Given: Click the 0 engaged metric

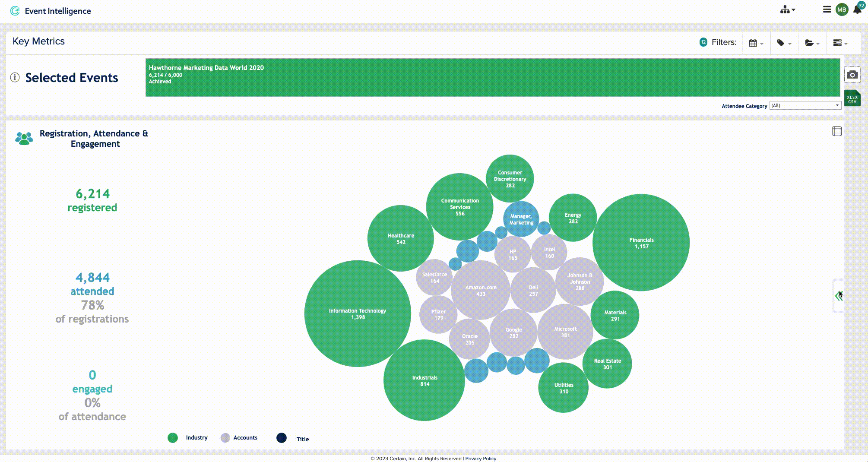Looking at the screenshot, I should click(92, 382).
